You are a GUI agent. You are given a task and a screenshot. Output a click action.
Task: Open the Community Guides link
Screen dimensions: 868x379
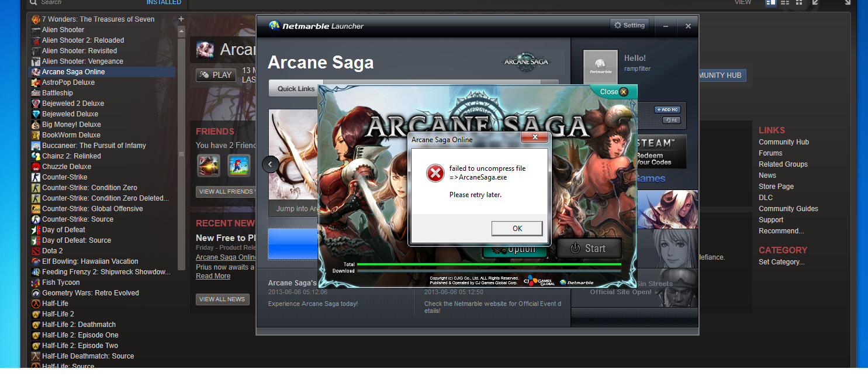pos(789,209)
